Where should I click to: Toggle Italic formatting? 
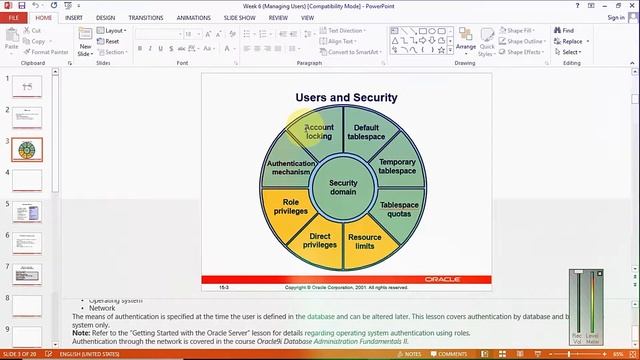150,49
